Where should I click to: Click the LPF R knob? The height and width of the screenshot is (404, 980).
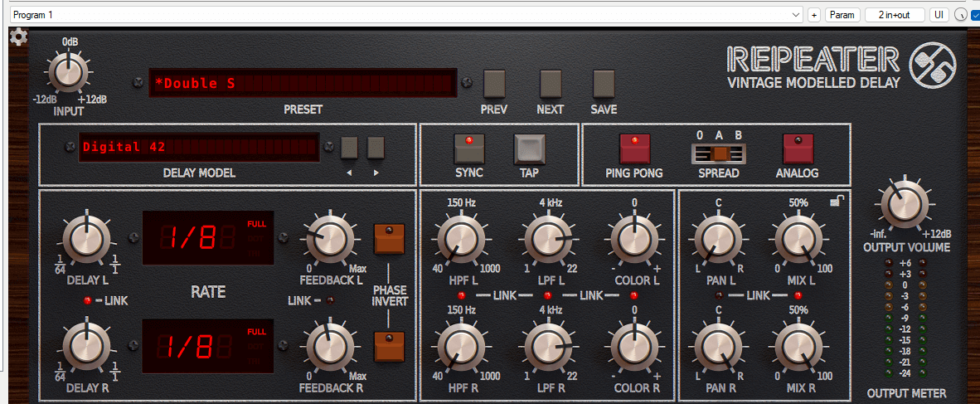(x=548, y=347)
